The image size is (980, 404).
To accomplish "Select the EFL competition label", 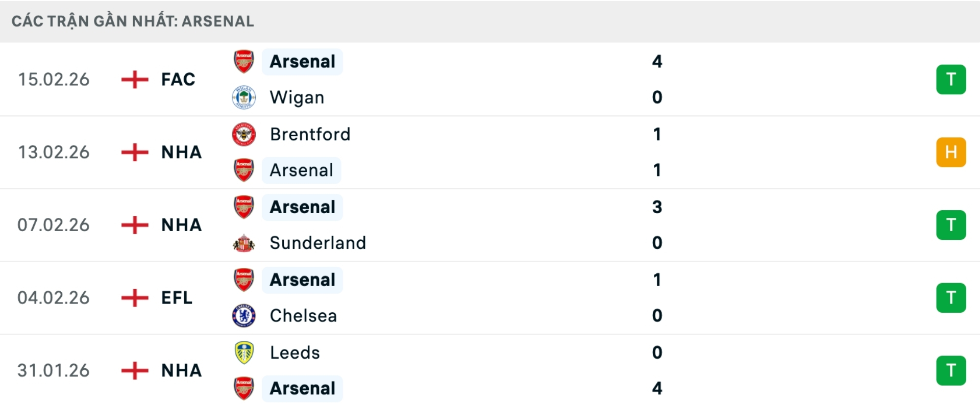I will (176, 298).
